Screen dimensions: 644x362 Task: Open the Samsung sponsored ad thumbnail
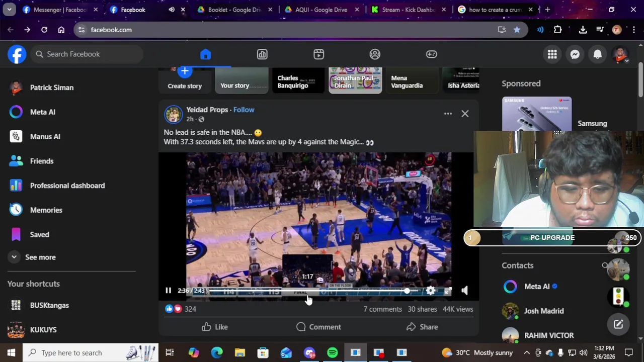(537, 114)
